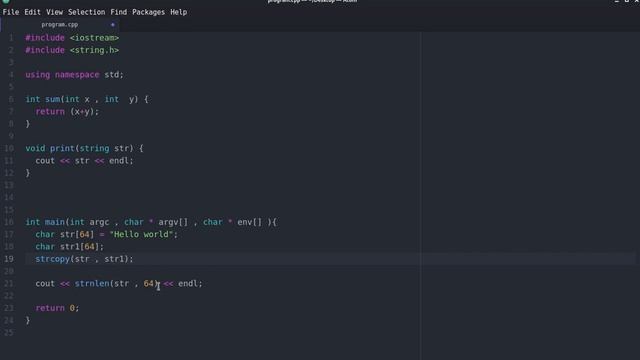Click 'namespace' keyword on line 4

pos(77,75)
